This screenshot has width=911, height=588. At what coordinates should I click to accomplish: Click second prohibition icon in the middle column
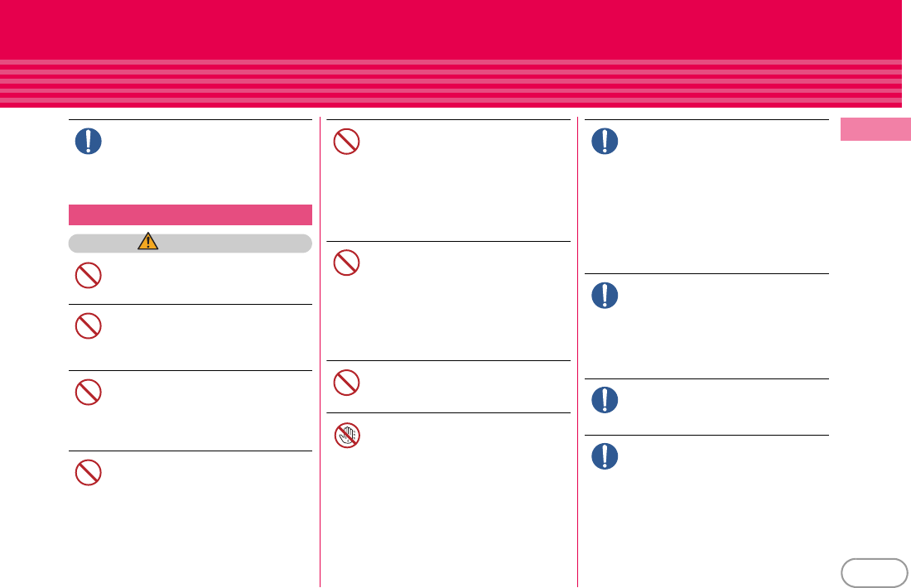(x=346, y=263)
